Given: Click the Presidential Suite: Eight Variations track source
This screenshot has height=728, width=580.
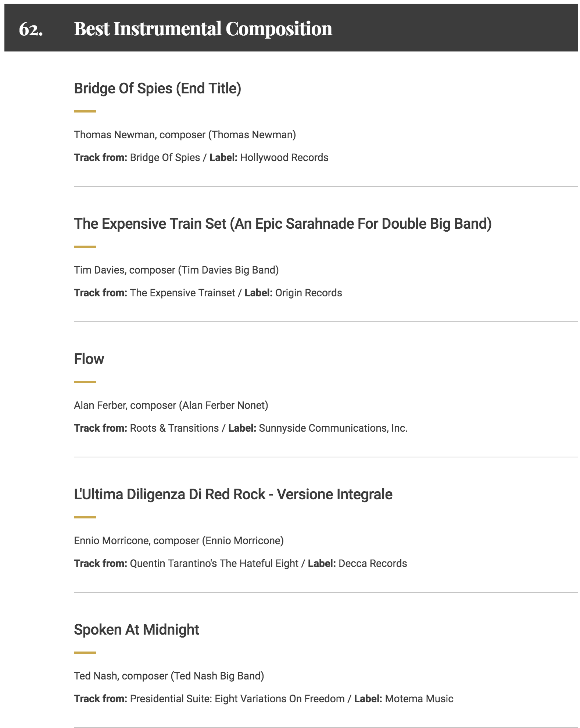Looking at the screenshot, I should (237, 699).
